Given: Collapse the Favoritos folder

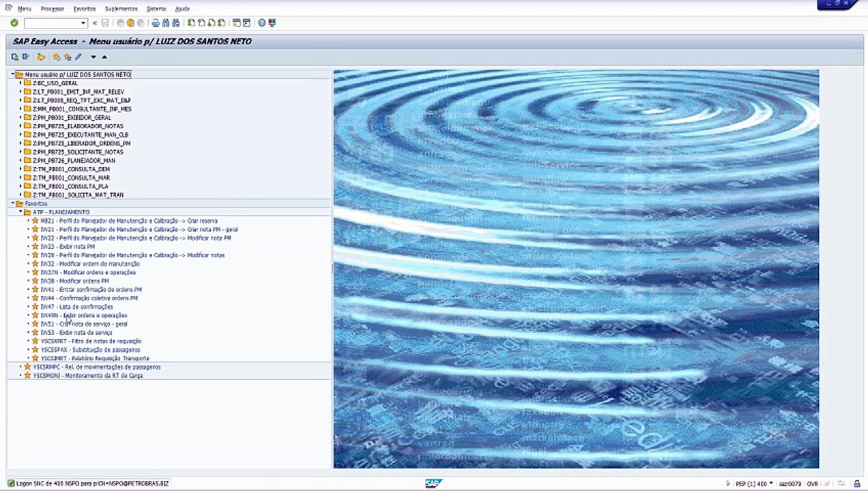Looking at the screenshot, I should pos(12,203).
